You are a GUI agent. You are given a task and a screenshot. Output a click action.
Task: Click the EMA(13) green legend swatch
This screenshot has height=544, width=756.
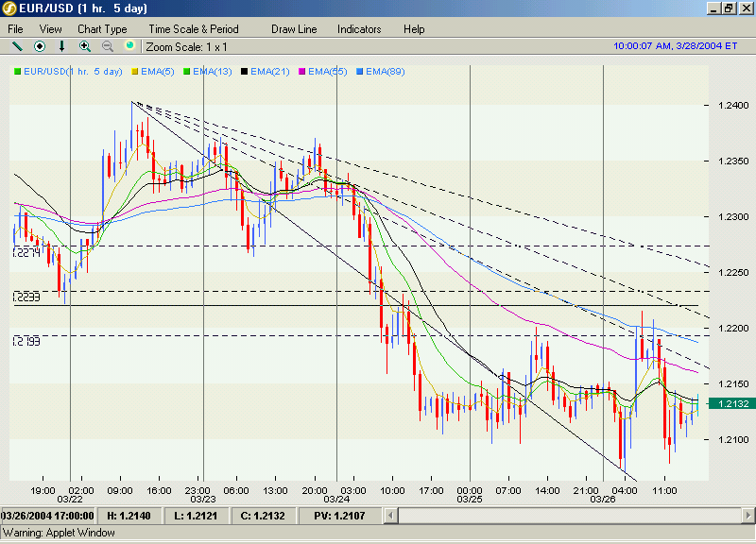tap(187, 72)
